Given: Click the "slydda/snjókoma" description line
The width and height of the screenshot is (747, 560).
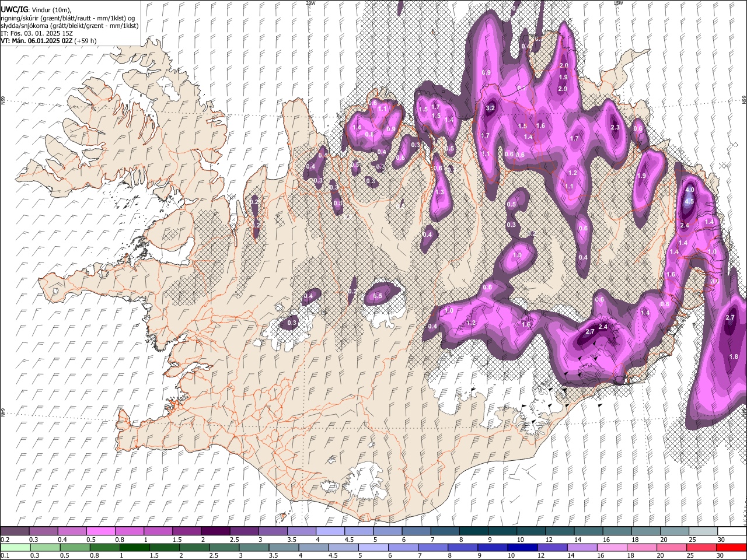Looking at the screenshot, I should (x=69, y=26).
